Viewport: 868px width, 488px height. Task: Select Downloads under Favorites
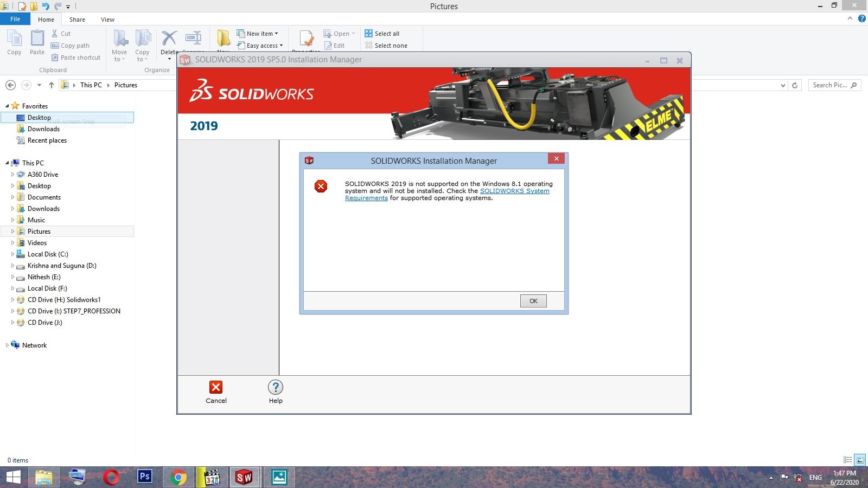pyautogui.click(x=43, y=129)
